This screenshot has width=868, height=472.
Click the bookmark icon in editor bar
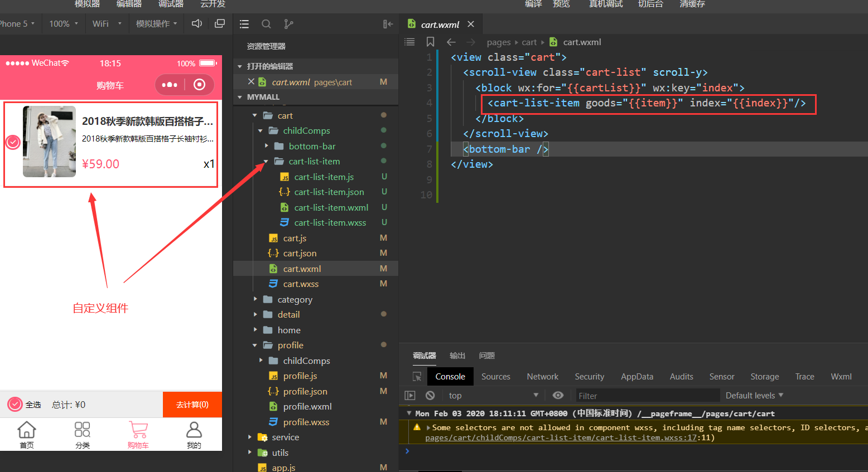click(x=430, y=42)
